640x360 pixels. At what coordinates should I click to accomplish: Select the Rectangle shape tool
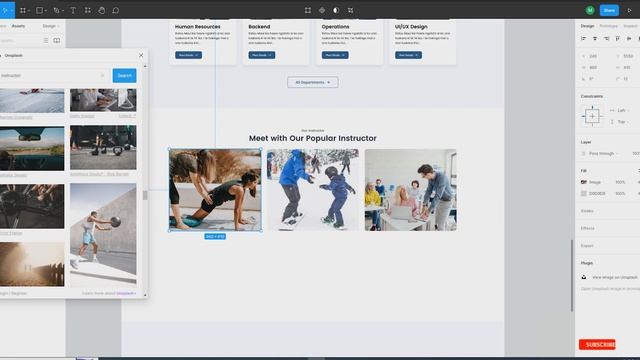39,10
